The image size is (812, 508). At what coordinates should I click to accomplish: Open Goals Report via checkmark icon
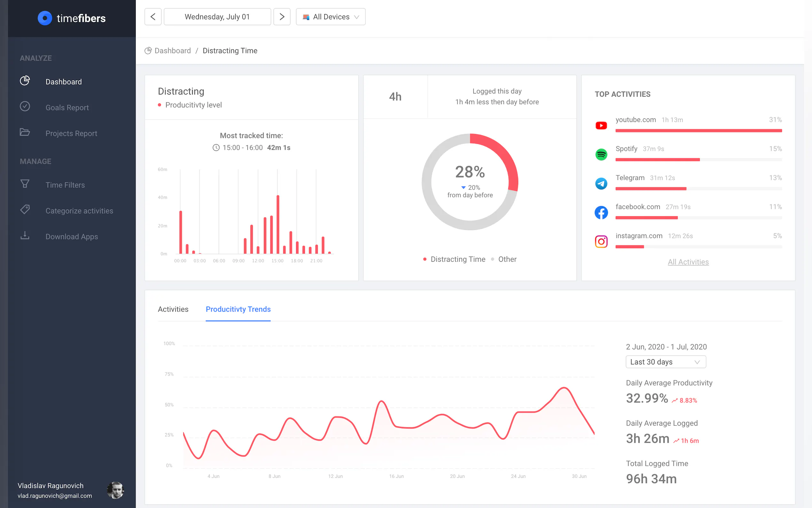click(x=25, y=107)
